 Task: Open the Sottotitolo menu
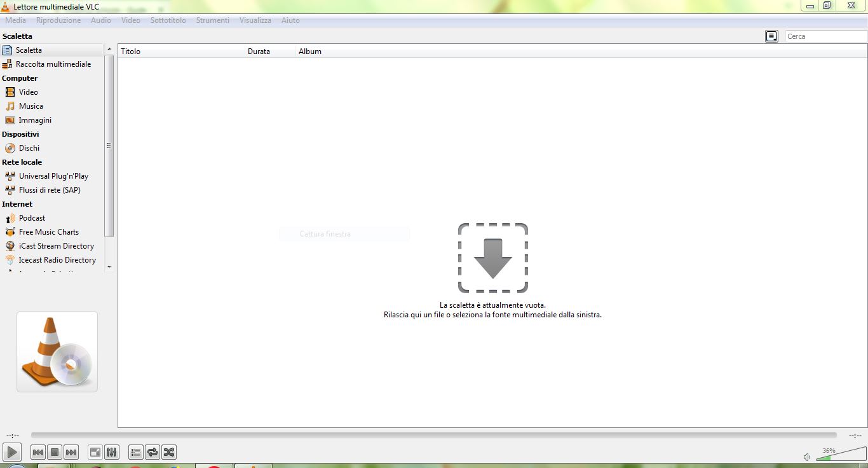[x=168, y=20]
